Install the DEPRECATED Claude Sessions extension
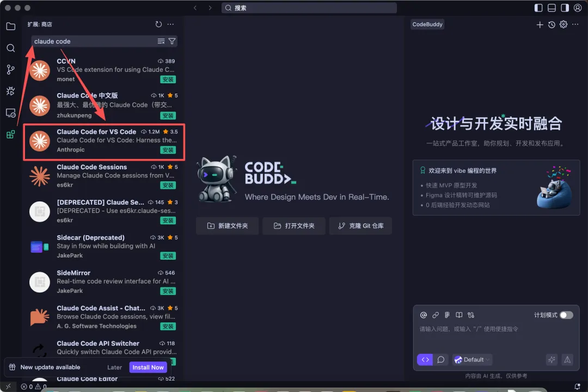This screenshot has width=588, height=392. point(168,220)
